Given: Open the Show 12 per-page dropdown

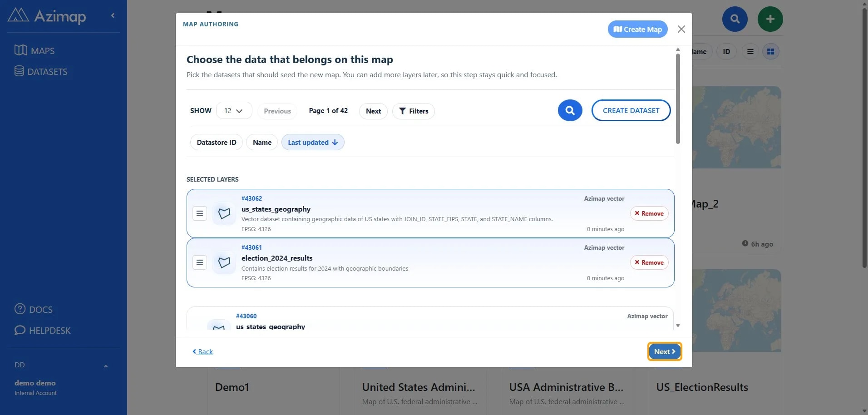Looking at the screenshot, I should click(234, 111).
